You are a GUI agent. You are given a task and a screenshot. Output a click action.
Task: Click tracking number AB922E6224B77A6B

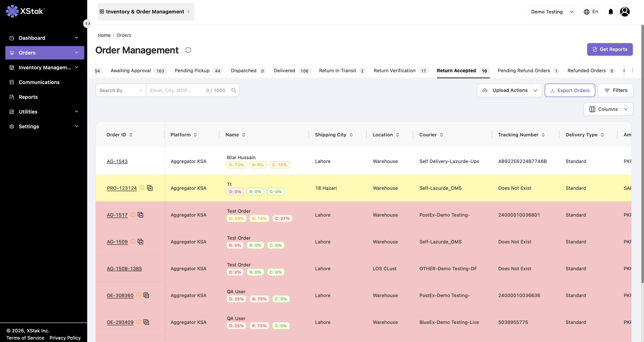tap(522, 161)
